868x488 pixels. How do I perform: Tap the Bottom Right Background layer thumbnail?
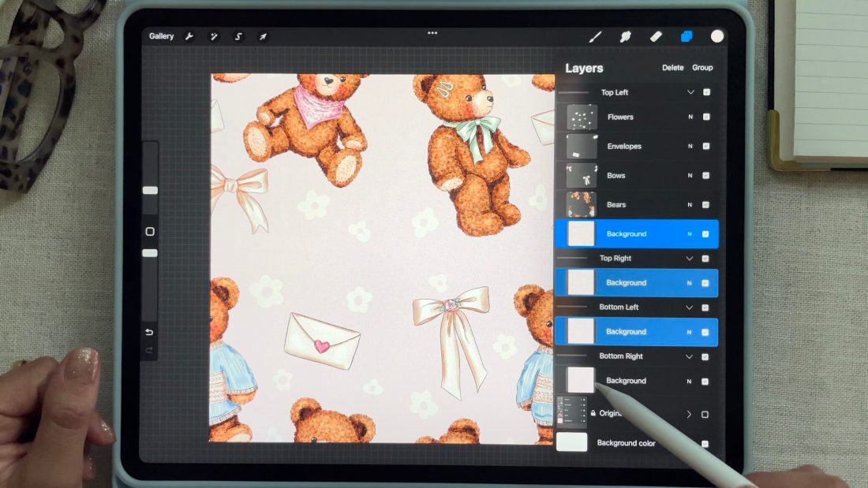[x=580, y=380]
